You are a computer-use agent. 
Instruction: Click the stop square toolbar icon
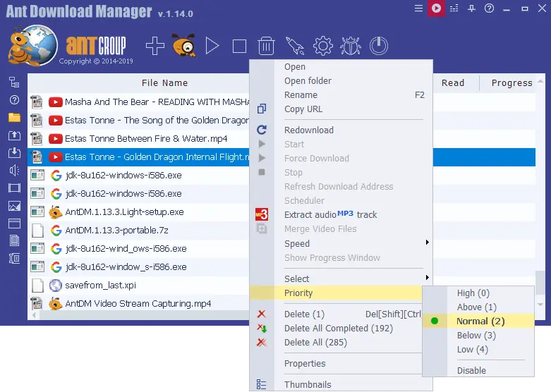[x=239, y=46]
